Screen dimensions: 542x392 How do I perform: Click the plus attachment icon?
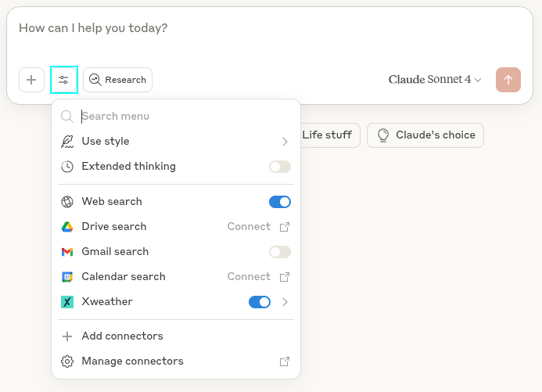point(31,80)
